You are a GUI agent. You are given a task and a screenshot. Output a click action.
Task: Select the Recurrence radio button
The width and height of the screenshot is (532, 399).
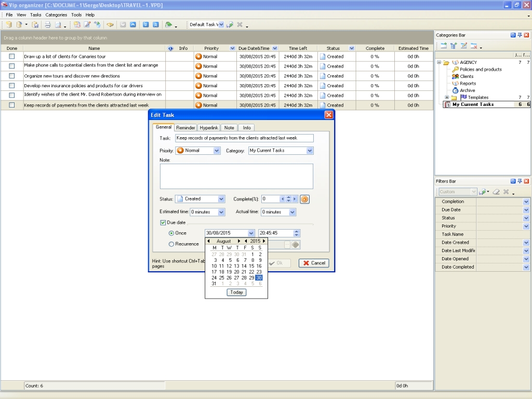point(171,244)
